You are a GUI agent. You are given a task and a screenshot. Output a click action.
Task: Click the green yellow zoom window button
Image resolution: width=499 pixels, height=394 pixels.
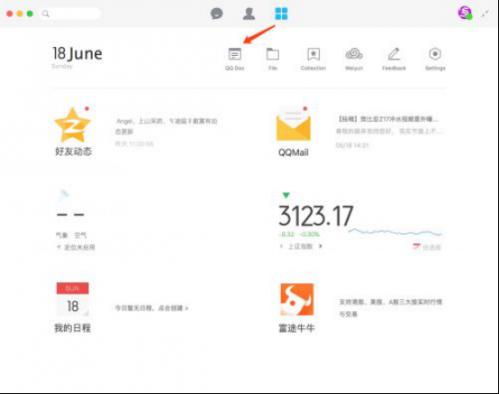pyautogui.click(x=30, y=14)
